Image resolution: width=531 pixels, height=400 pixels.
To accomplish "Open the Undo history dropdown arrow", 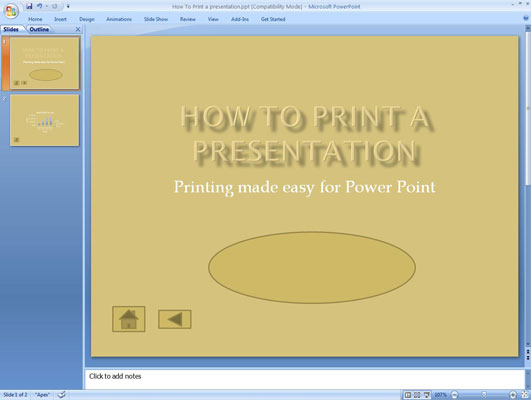I will [46, 6].
